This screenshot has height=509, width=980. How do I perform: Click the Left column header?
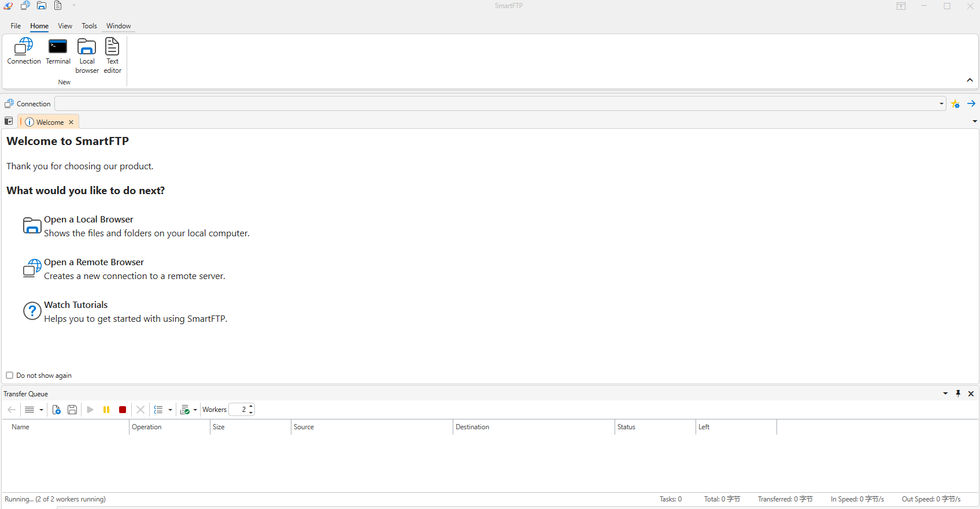click(x=736, y=427)
